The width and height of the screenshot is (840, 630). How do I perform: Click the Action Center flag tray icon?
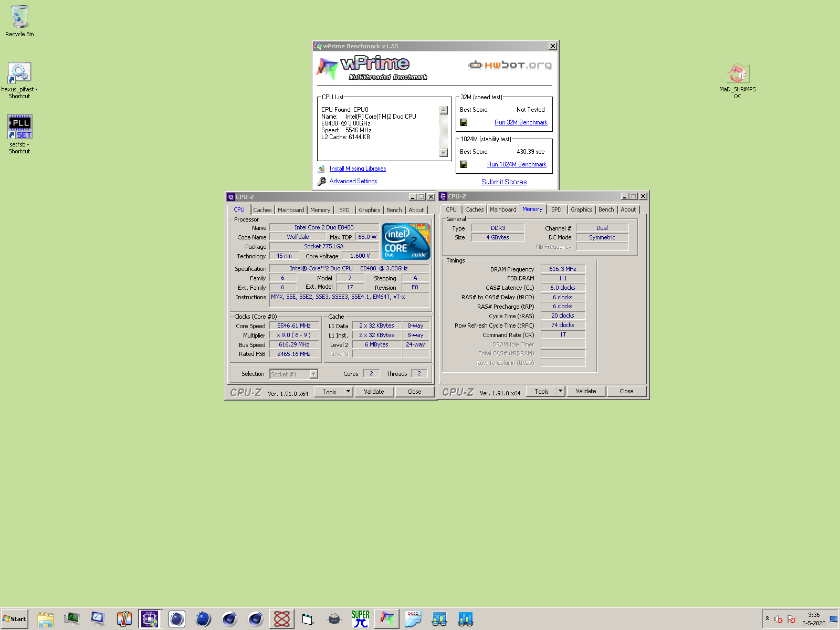[791, 619]
